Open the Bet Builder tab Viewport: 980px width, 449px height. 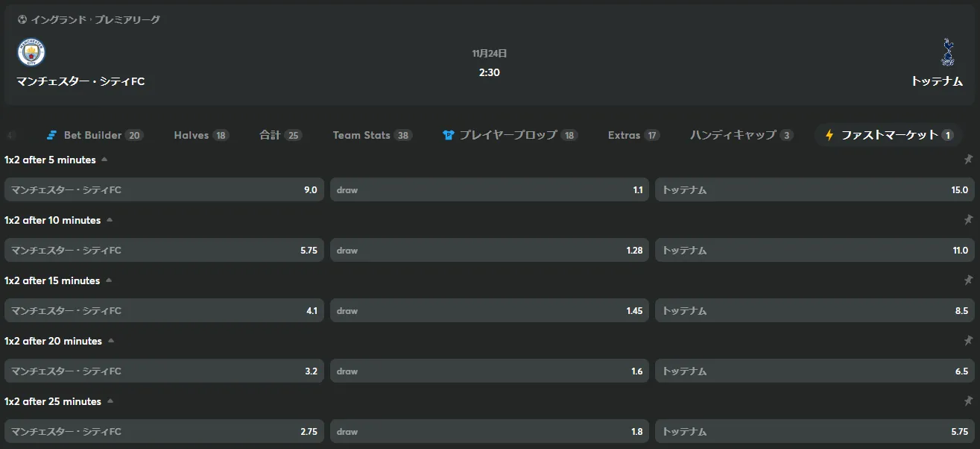(95, 135)
